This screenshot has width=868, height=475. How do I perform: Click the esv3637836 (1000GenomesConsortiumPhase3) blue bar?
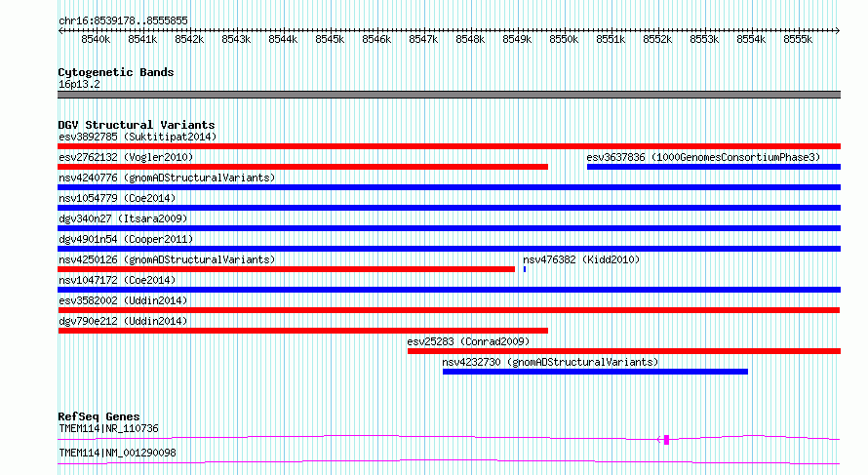coord(714,167)
